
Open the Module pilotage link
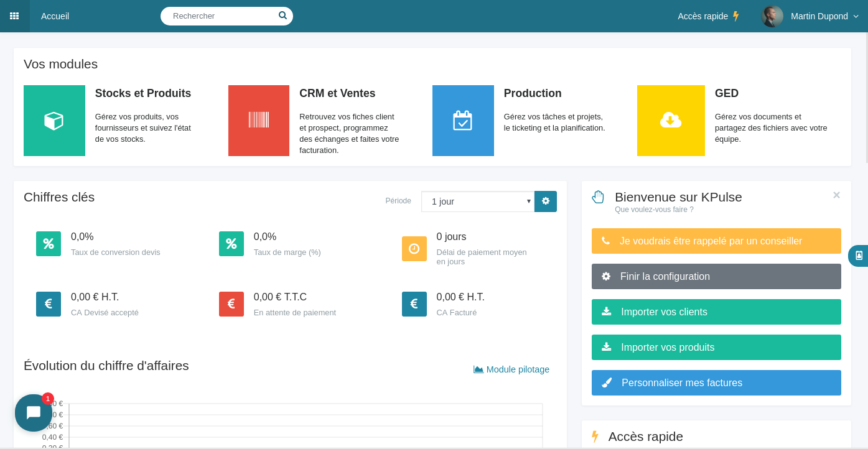tap(511, 369)
